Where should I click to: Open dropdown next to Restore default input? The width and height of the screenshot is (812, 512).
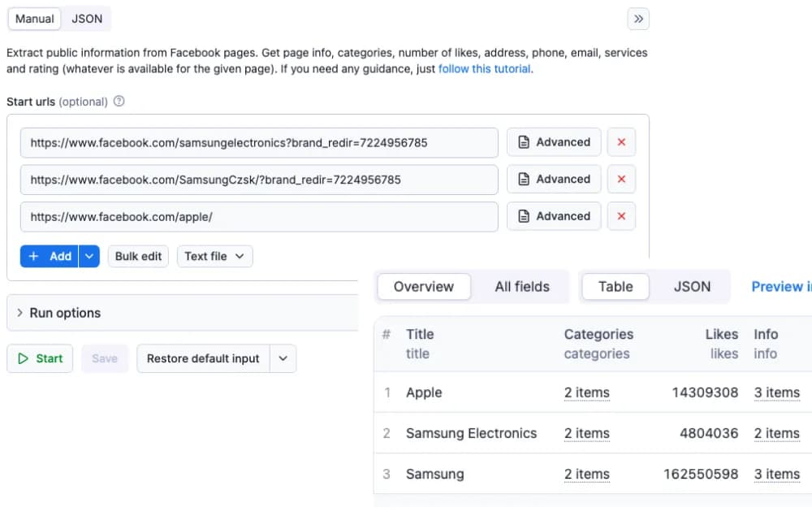(x=283, y=358)
